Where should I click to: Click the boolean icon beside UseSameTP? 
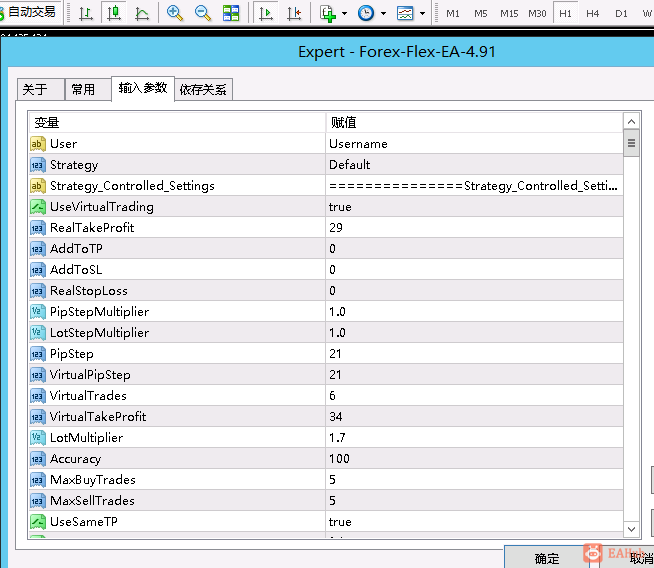tap(38, 522)
